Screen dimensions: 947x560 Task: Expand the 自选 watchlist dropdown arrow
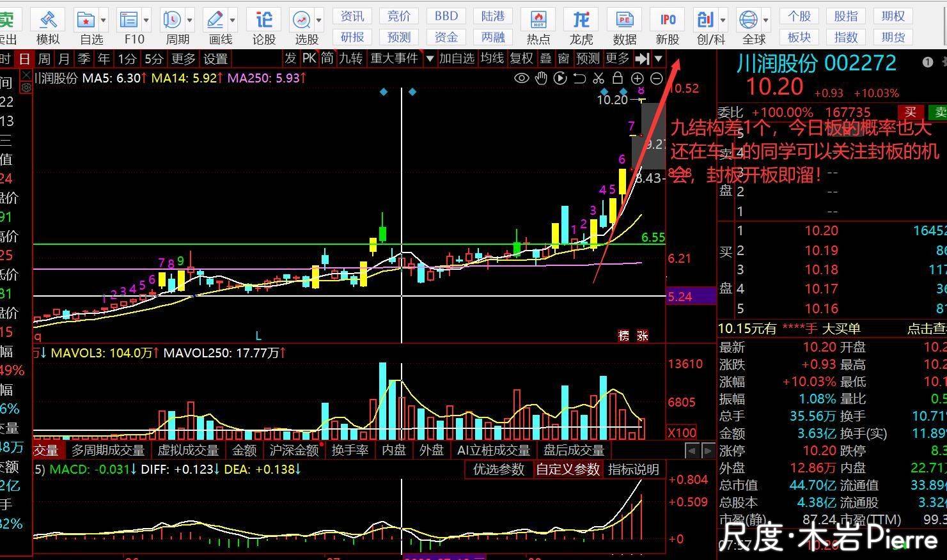tap(104, 20)
